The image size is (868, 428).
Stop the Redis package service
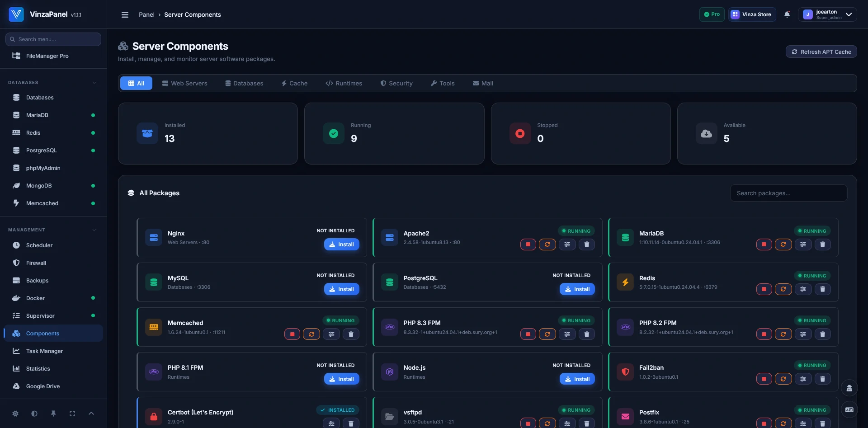(x=764, y=289)
